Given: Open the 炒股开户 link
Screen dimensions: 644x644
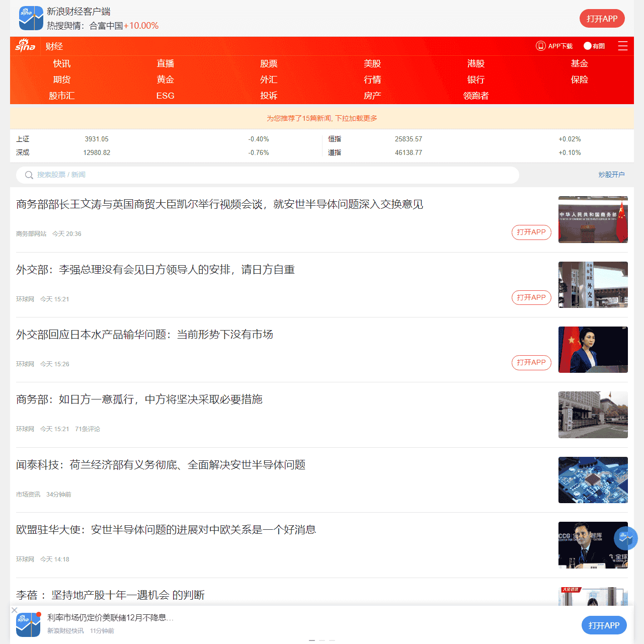Looking at the screenshot, I should pos(611,175).
